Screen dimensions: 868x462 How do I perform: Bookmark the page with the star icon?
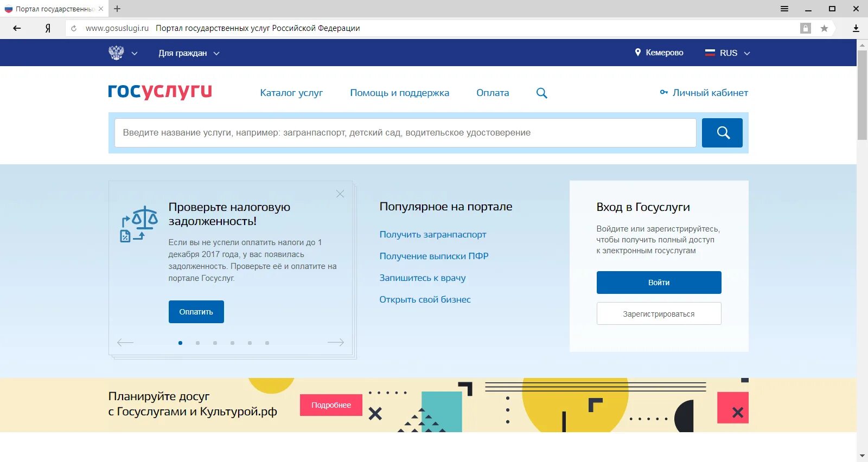pos(824,28)
